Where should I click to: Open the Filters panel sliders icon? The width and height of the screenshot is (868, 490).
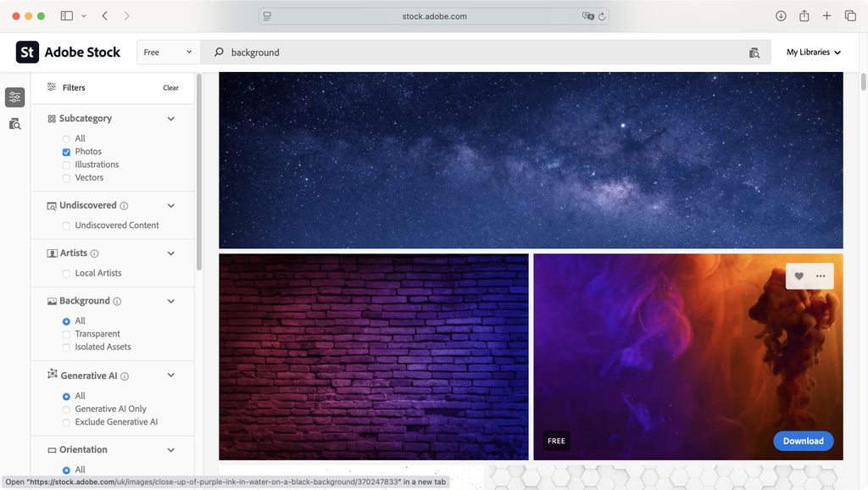click(x=14, y=97)
